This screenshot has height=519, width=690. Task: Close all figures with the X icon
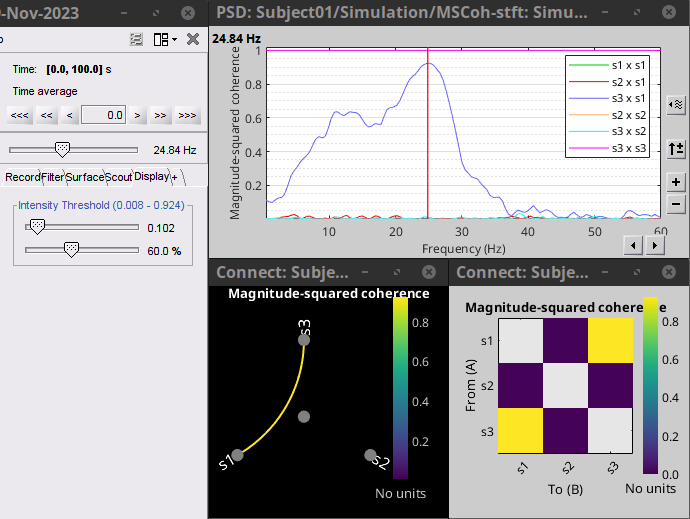pos(193,39)
